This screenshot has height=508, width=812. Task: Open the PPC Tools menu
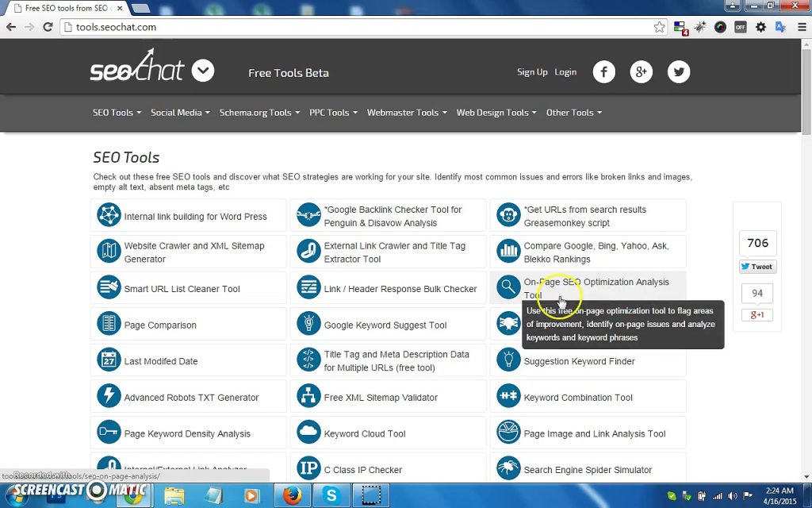pos(333,113)
